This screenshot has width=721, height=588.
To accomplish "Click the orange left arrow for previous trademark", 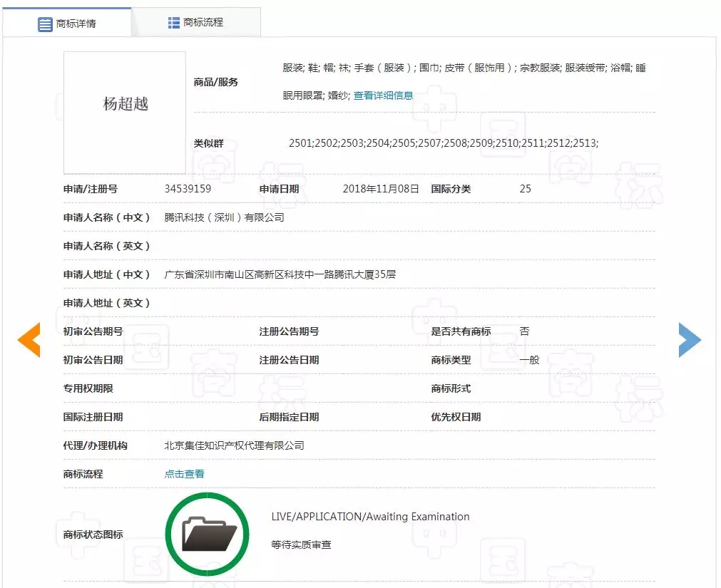I will 29,340.
